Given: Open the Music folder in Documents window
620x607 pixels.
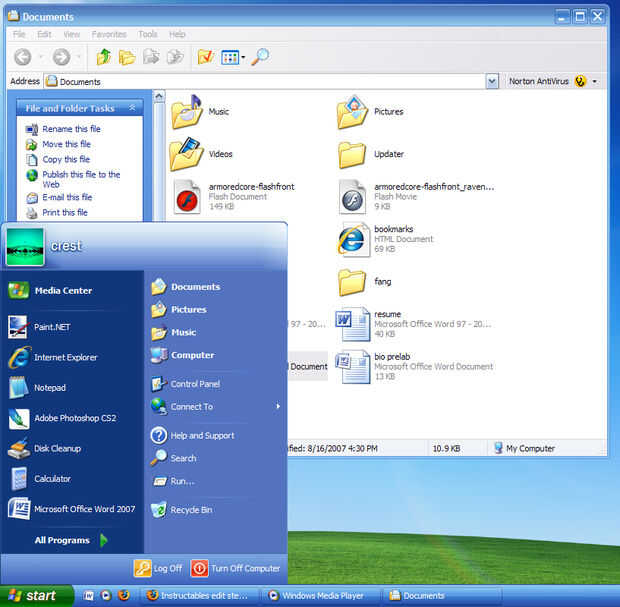Looking at the screenshot, I should [x=200, y=112].
